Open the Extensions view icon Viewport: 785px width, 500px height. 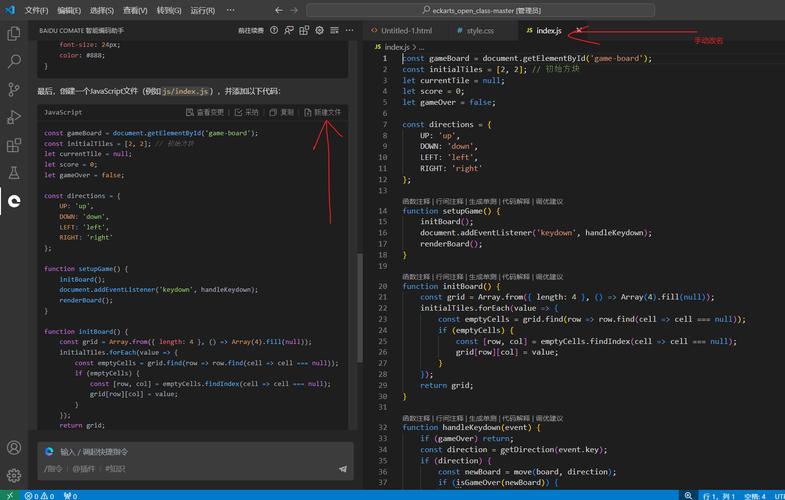14,145
